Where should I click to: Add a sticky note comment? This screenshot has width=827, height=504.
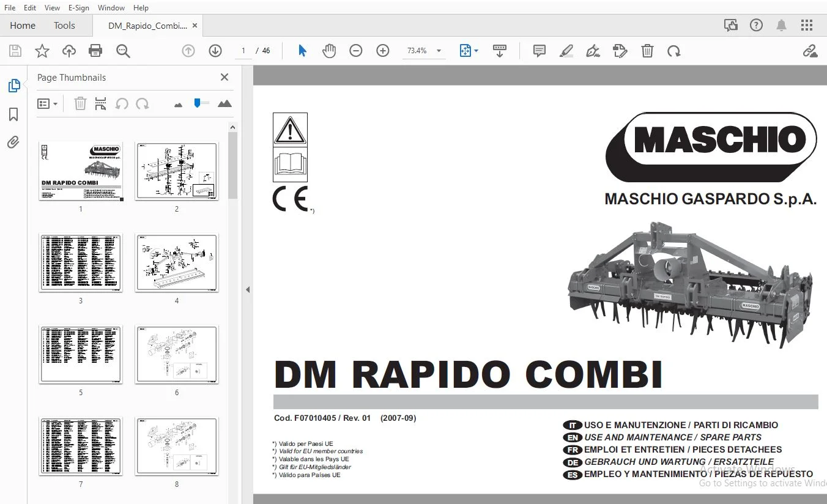coord(539,51)
